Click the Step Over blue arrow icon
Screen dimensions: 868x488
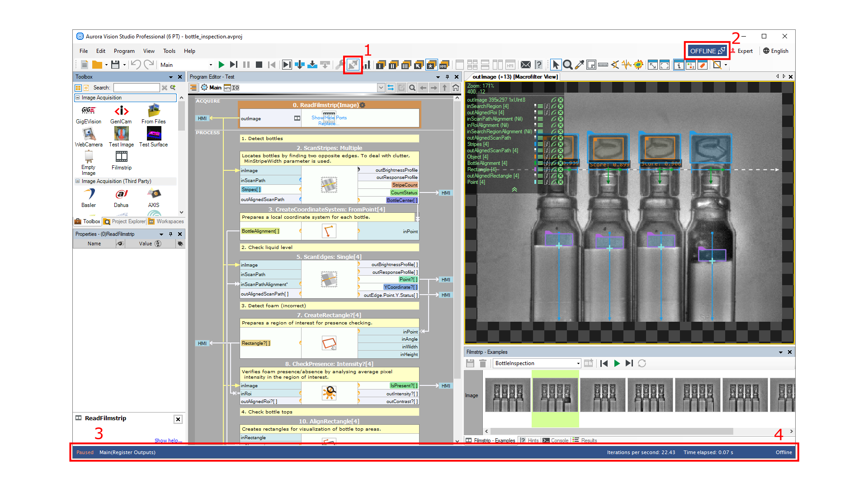300,65
